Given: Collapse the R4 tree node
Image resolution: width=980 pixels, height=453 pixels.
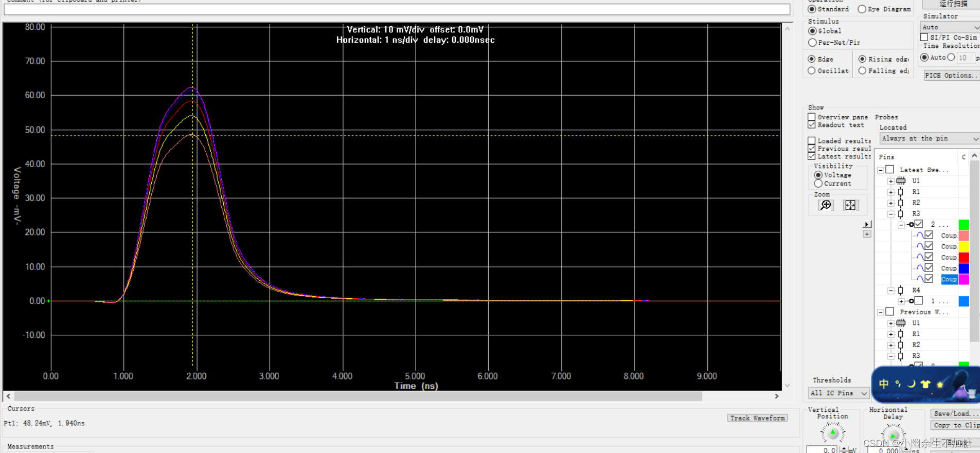Looking at the screenshot, I should [x=890, y=291].
